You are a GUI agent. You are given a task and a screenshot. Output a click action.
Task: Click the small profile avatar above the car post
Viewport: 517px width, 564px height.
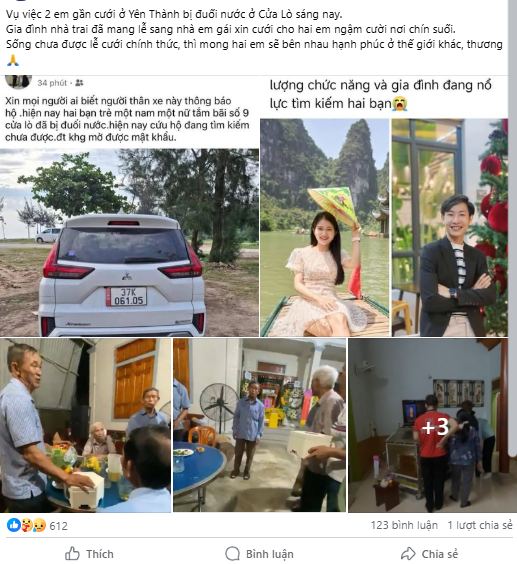coord(18,81)
